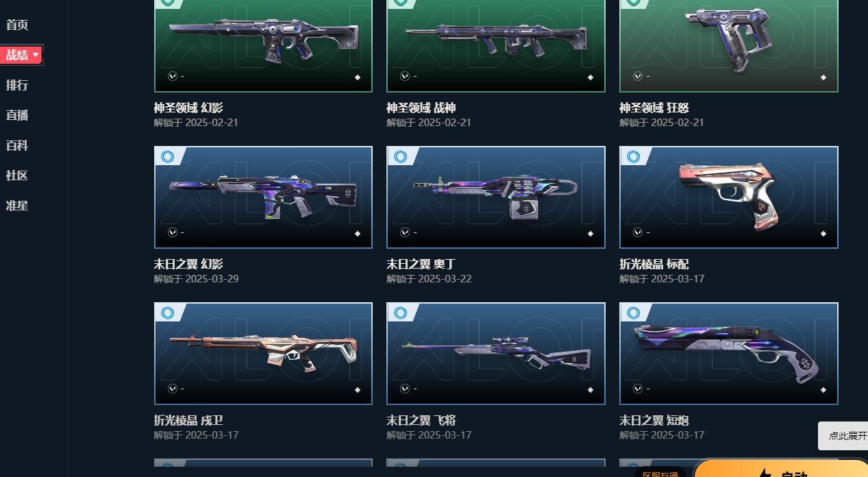Image resolution: width=868 pixels, height=477 pixels.
Task: Click the tier icon on 末日之翼 飞将 card
Action: (x=401, y=313)
